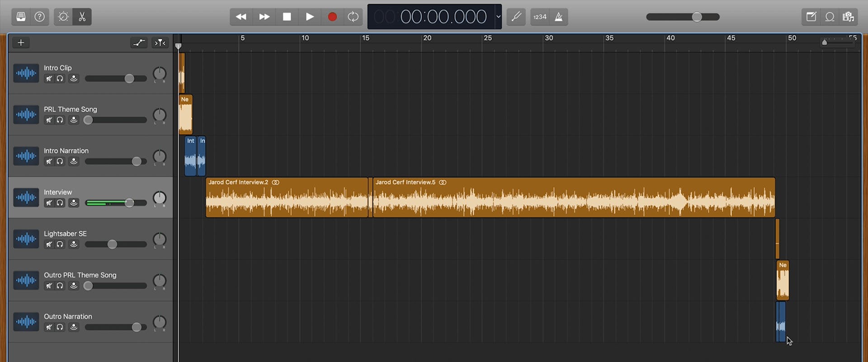Image resolution: width=868 pixels, height=362 pixels.
Task: Toggle the Cycle loop button
Action: [x=353, y=17]
